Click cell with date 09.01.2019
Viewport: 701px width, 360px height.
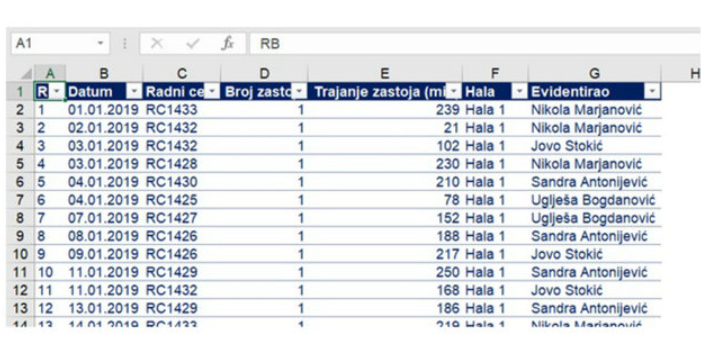(103, 254)
